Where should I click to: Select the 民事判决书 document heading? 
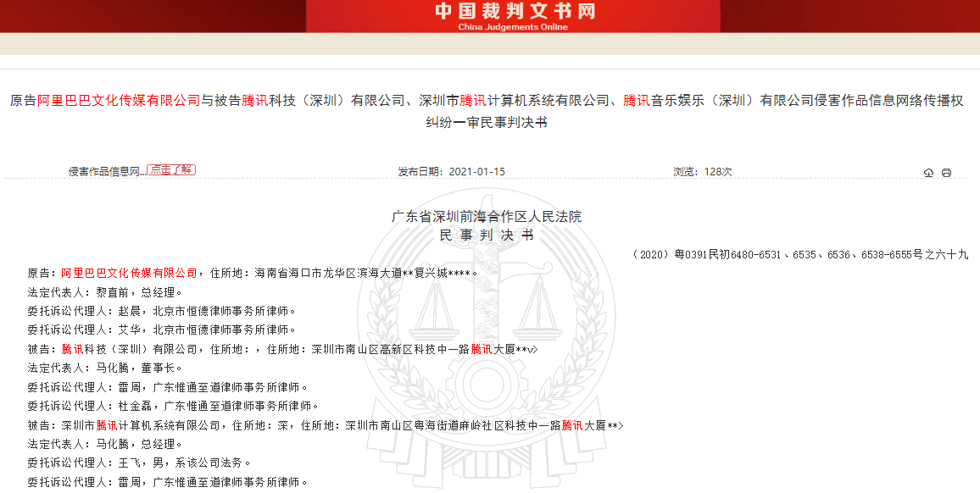click(x=487, y=235)
